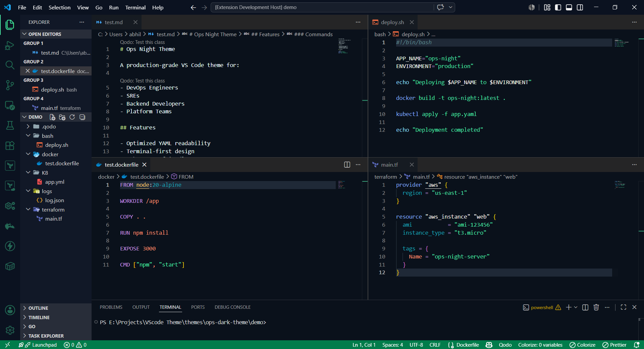Customize layout from title bar
The height and width of the screenshot is (349, 644).
(x=547, y=7)
